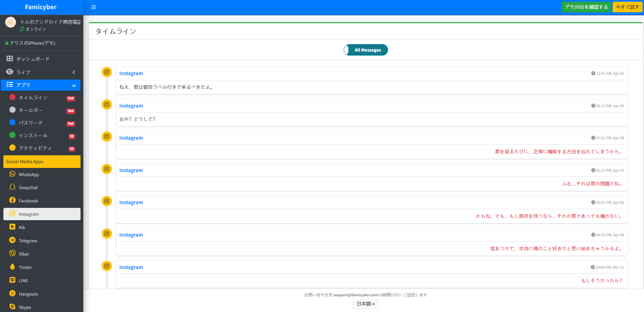644x312 pixels.
Task: Click the blue circle icon next to パスワード
Action: (x=13, y=123)
